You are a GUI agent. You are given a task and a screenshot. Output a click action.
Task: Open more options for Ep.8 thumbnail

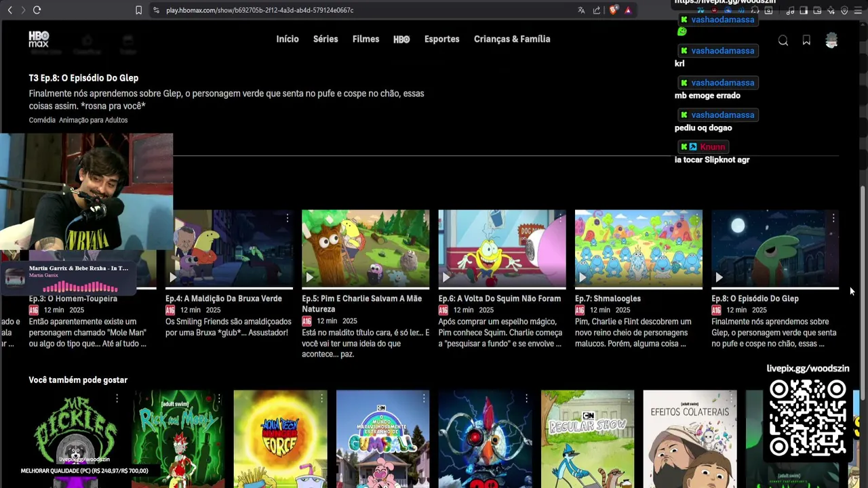coord(833,218)
